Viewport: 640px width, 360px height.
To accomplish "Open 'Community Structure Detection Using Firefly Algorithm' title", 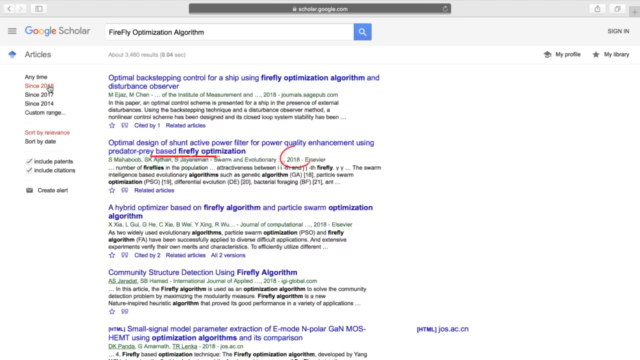I will [202, 272].
